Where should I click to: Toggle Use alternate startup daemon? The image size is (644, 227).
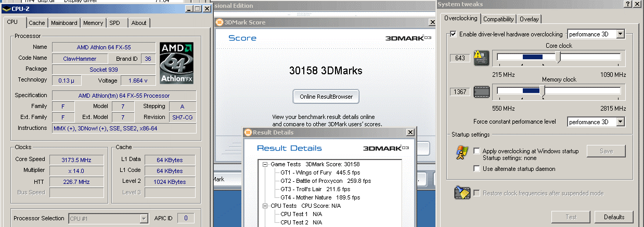point(477,169)
